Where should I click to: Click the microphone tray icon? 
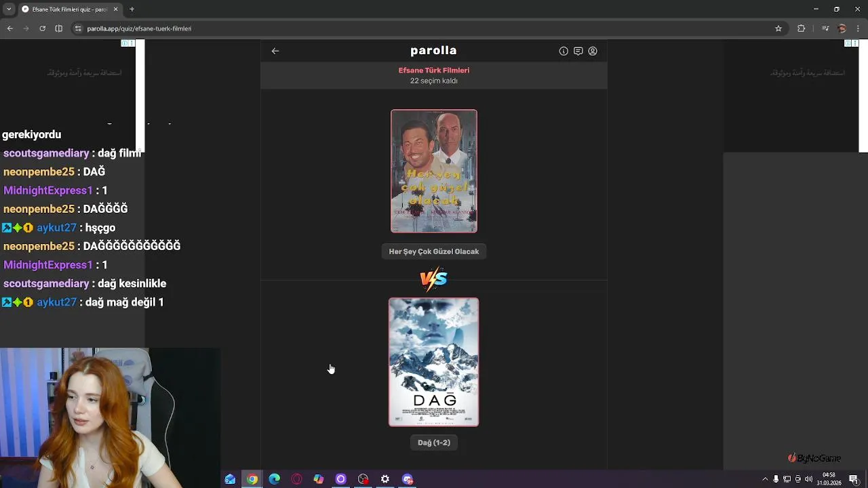tap(776, 479)
